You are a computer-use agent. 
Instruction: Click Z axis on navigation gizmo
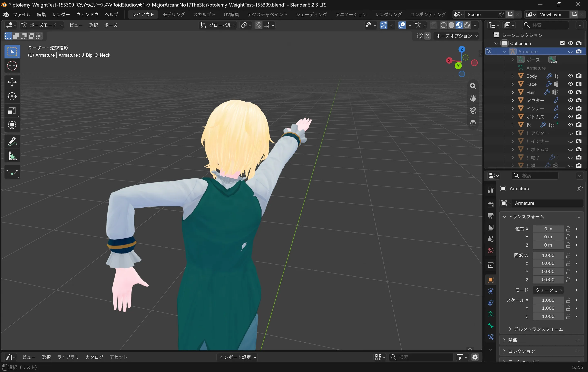[461, 49]
